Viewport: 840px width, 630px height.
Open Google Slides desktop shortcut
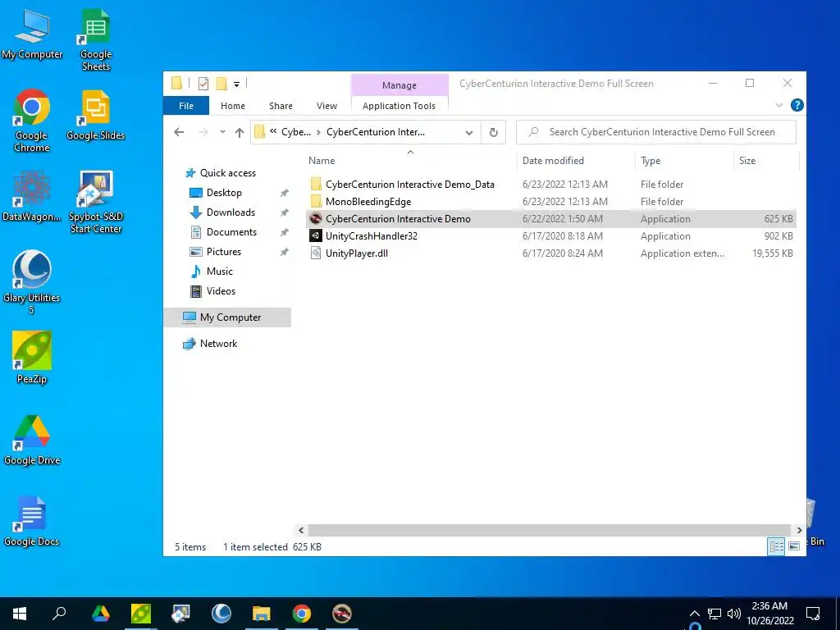(95, 115)
